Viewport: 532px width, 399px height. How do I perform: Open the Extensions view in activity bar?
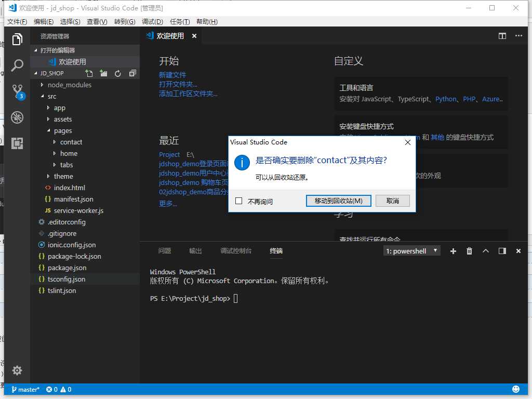click(x=17, y=143)
